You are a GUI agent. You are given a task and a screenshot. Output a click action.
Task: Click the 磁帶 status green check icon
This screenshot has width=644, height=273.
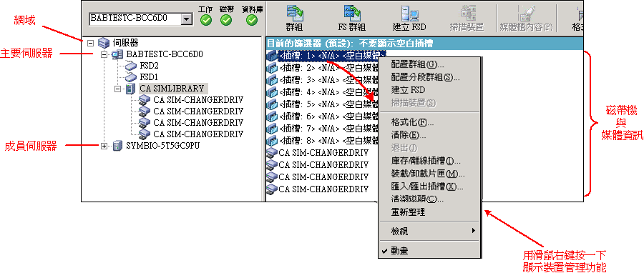point(226,20)
